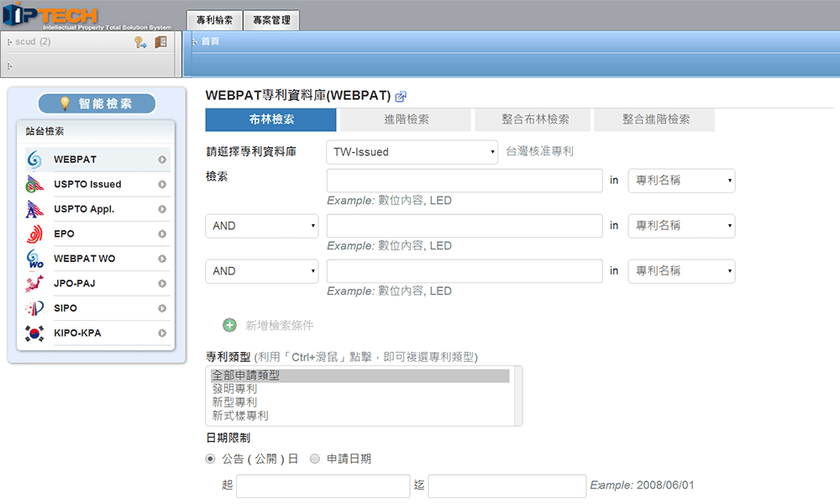The image size is (840, 504).
Task: Expand the scud (2) tree node
Action: click(9, 42)
